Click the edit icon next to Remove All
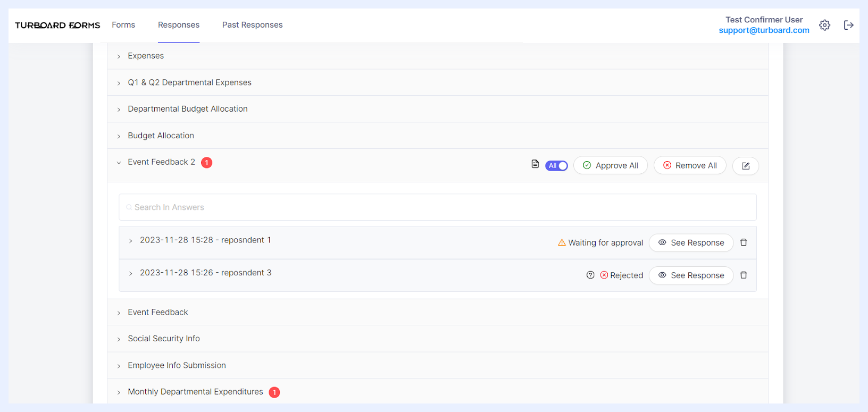868x412 pixels. coord(746,166)
